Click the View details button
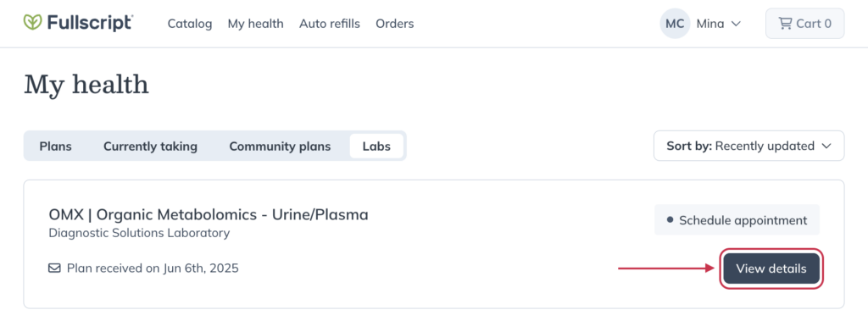 (x=771, y=268)
